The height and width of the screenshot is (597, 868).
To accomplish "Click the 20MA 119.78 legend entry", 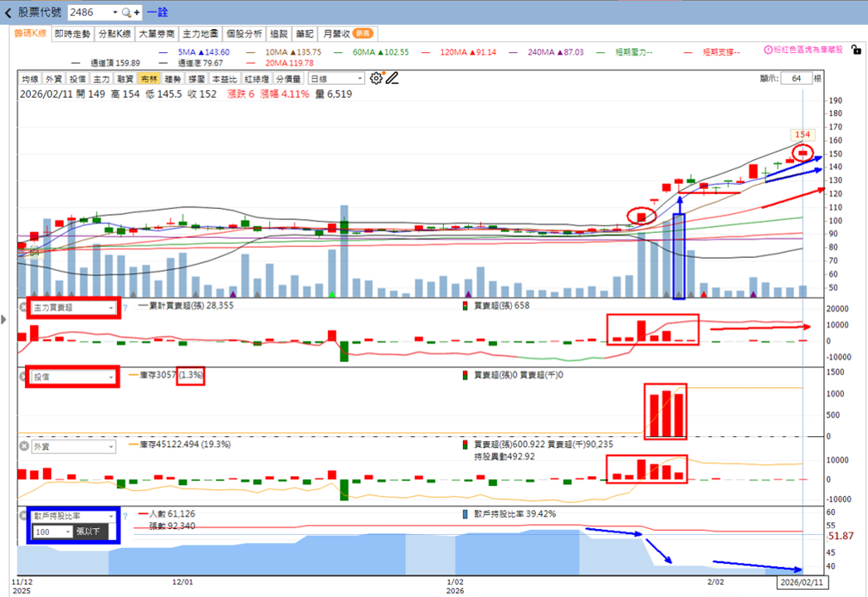I will click(280, 63).
